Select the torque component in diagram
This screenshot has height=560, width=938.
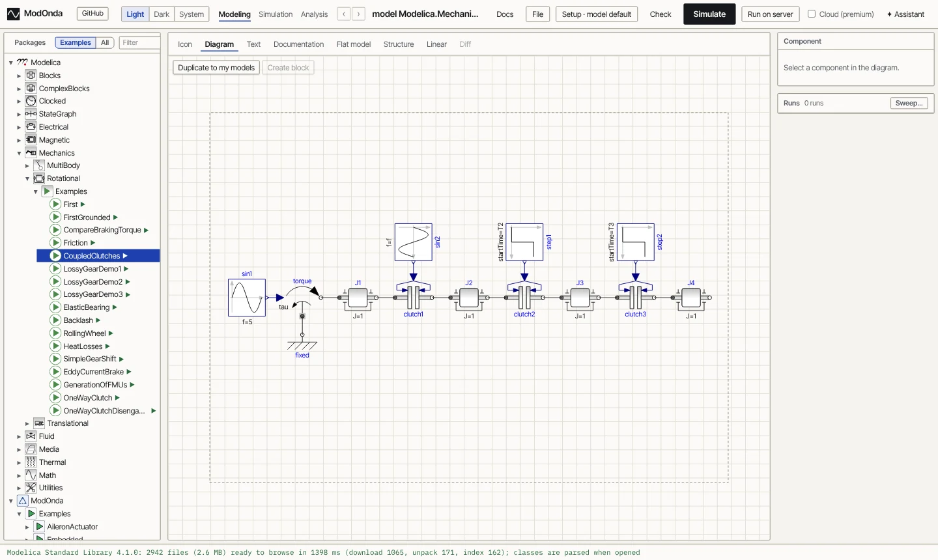[x=302, y=298]
